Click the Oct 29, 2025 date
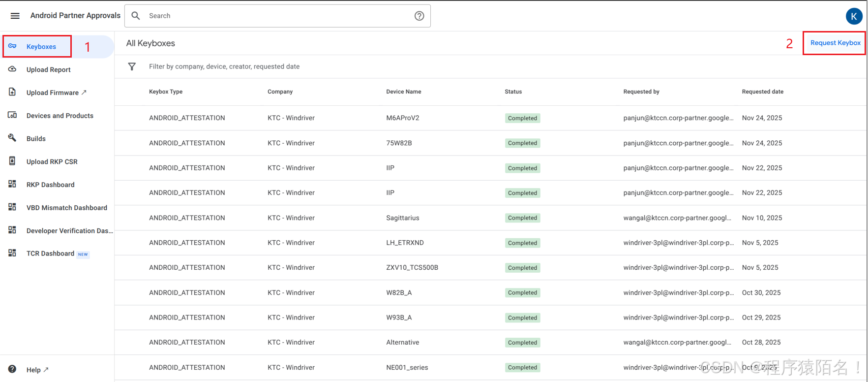The width and height of the screenshot is (868, 382). tap(761, 318)
